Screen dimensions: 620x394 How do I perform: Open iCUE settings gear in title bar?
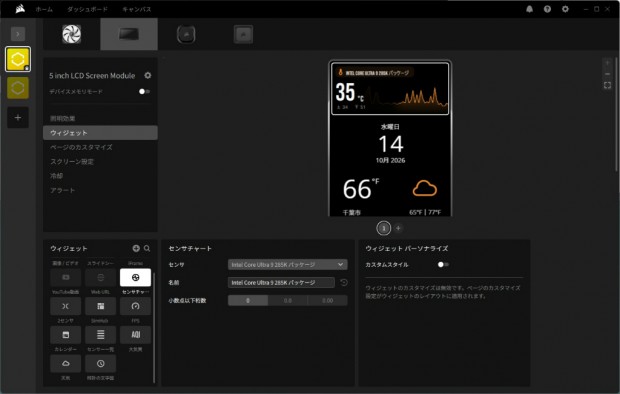tap(565, 9)
